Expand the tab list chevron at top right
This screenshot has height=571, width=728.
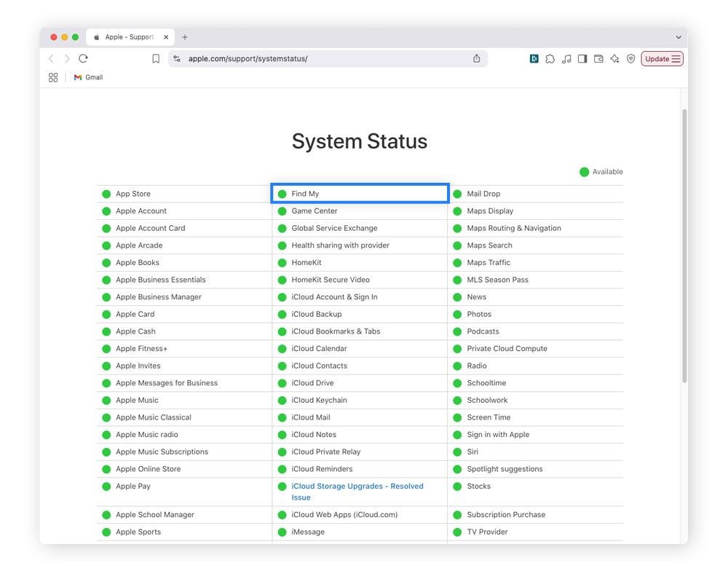(678, 37)
